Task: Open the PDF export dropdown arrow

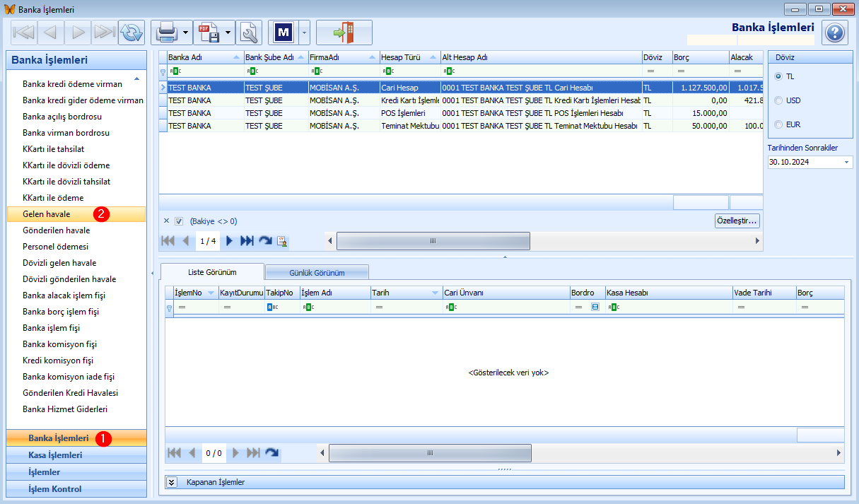Action: coord(228,33)
